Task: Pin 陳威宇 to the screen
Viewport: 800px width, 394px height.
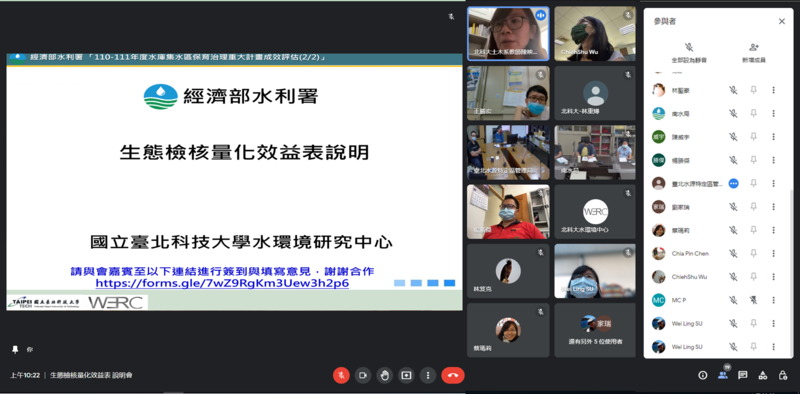Action: 754,137
